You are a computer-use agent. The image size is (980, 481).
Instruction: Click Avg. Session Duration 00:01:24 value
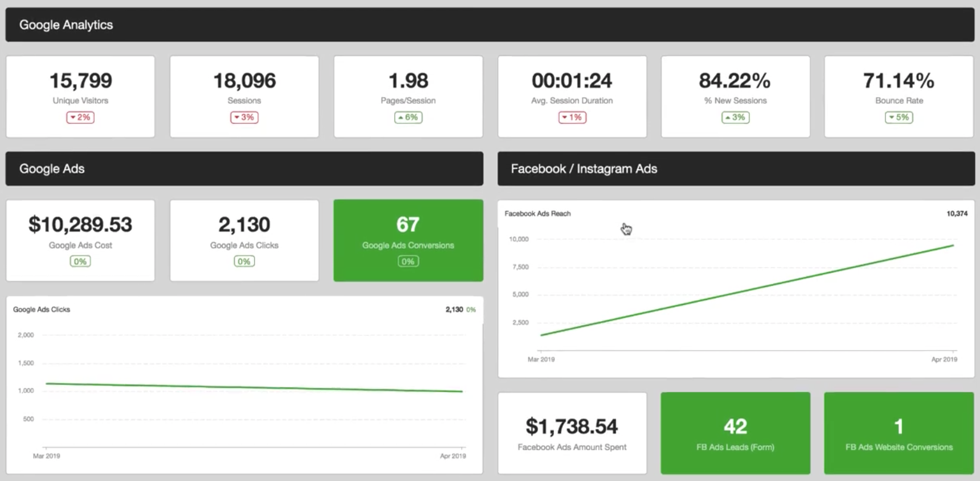[572, 81]
